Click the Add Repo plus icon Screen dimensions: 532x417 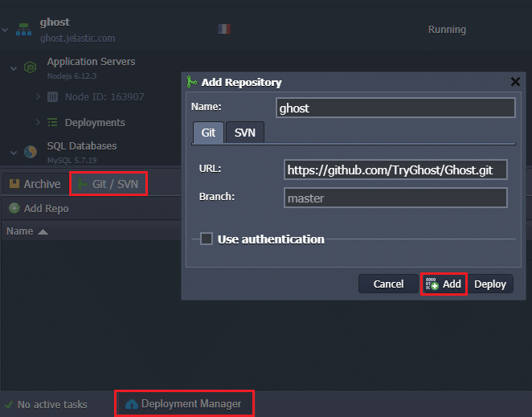(x=14, y=208)
